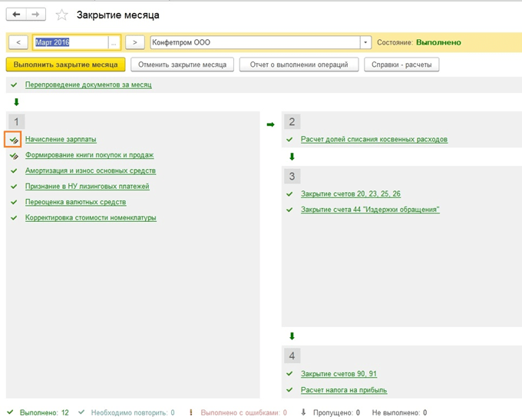This screenshot has width=522, height=420.
Task: Click status icon beside Формирование книги покупок
Action: pyautogui.click(x=15, y=155)
